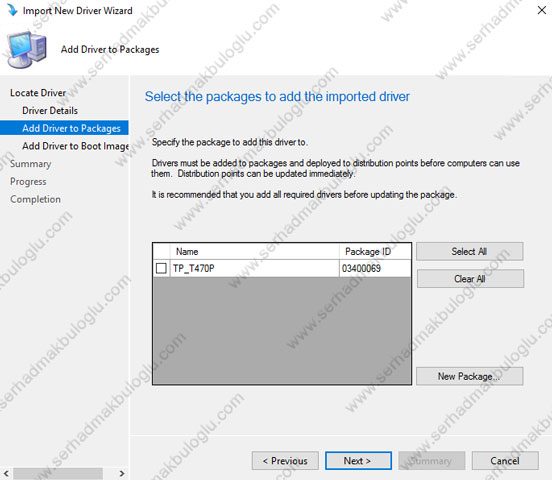This screenshot has width=552, height=480.
Task: Click the Clear All button
Action: [470, 279]
